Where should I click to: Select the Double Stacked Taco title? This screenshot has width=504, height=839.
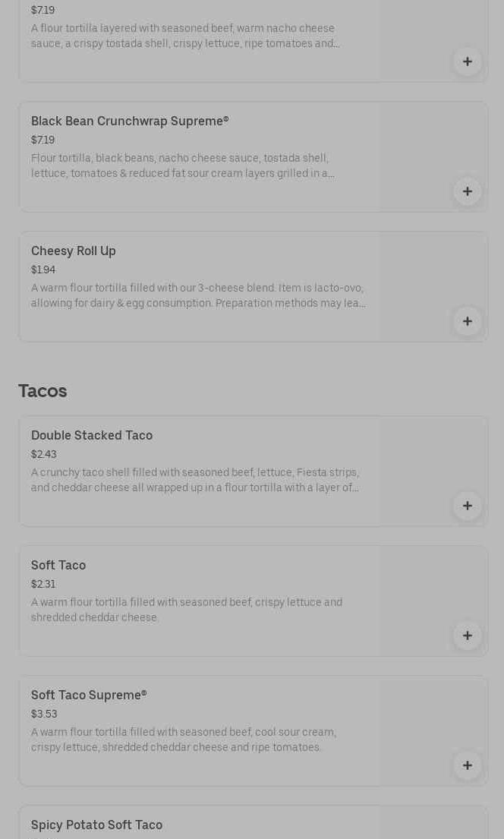(x=92, y=436)
